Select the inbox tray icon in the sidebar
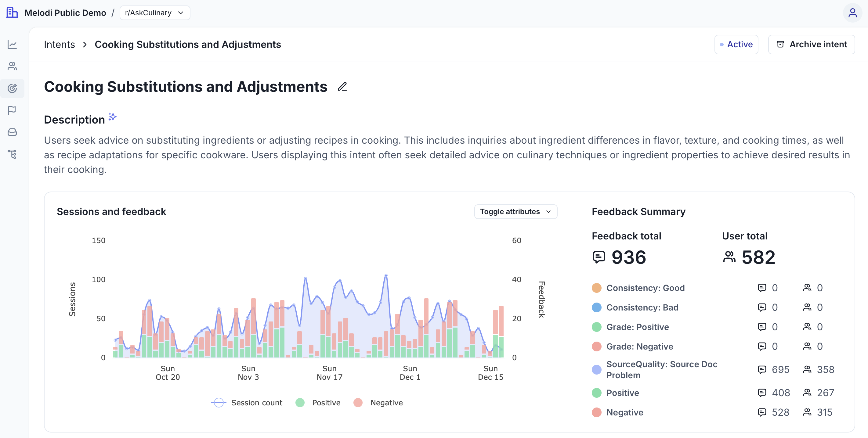This screenshot has height=438, width=868. (x=13, y=132)
